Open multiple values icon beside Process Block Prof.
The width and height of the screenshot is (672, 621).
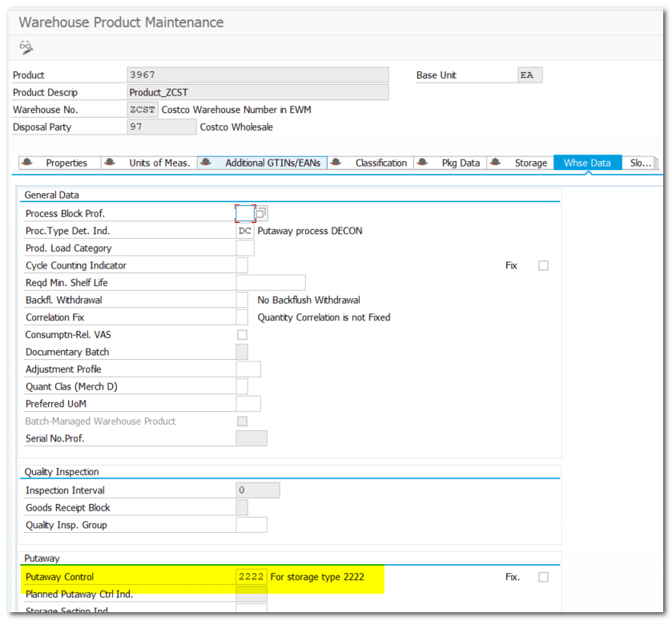click(260, 212)
